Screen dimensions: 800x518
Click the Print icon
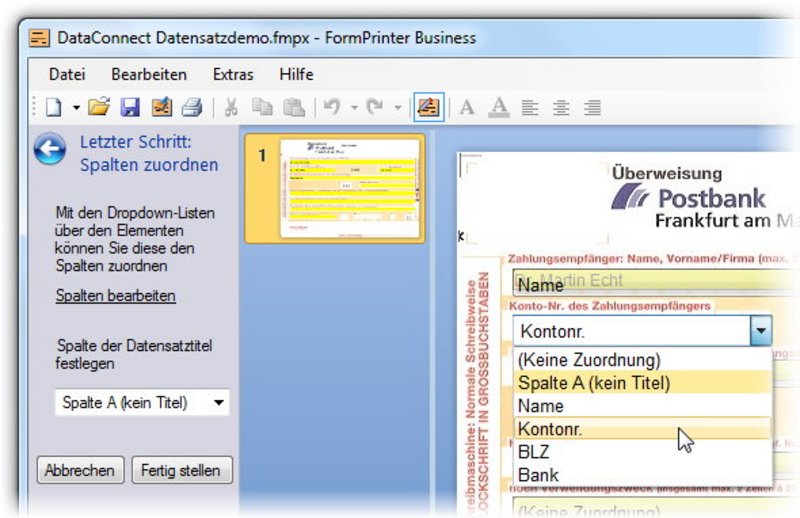(192, 107)
